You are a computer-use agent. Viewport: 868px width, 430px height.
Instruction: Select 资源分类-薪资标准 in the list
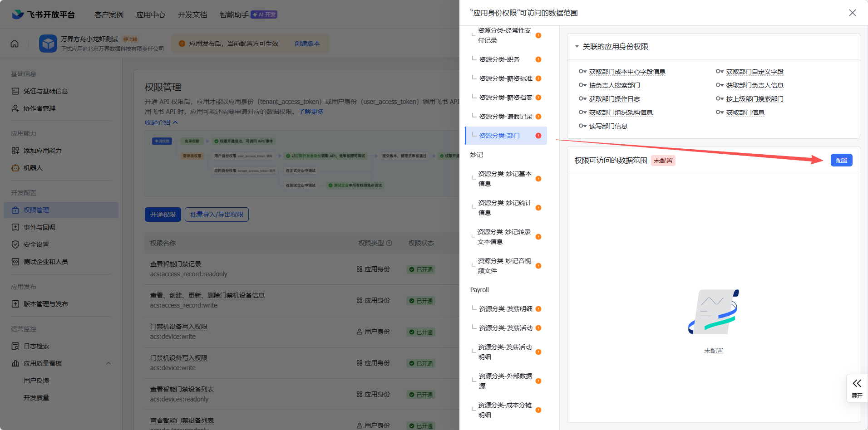(x=505, y=78)
